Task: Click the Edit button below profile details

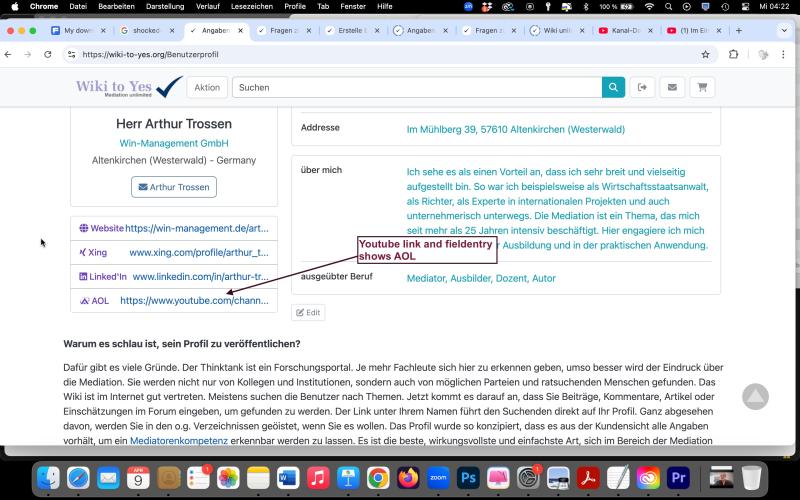Action: pyautogui.click(x=308, y=312)
